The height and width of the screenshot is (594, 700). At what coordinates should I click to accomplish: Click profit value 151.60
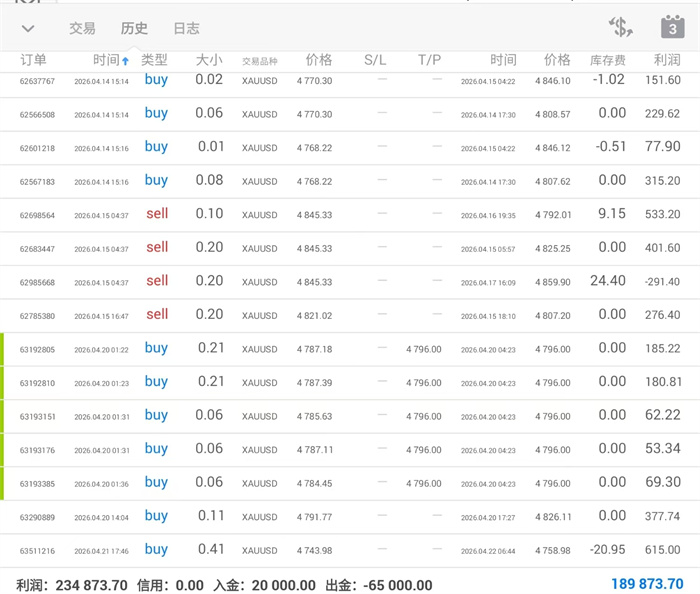tap(662, 80)
